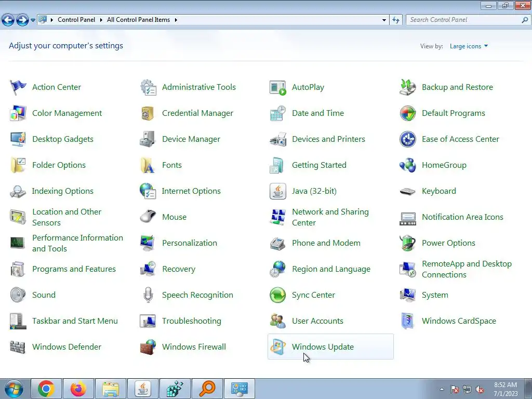Click the Windows Firewall brick wall icon
Screen dimensions: 532x399
(148, 347)
